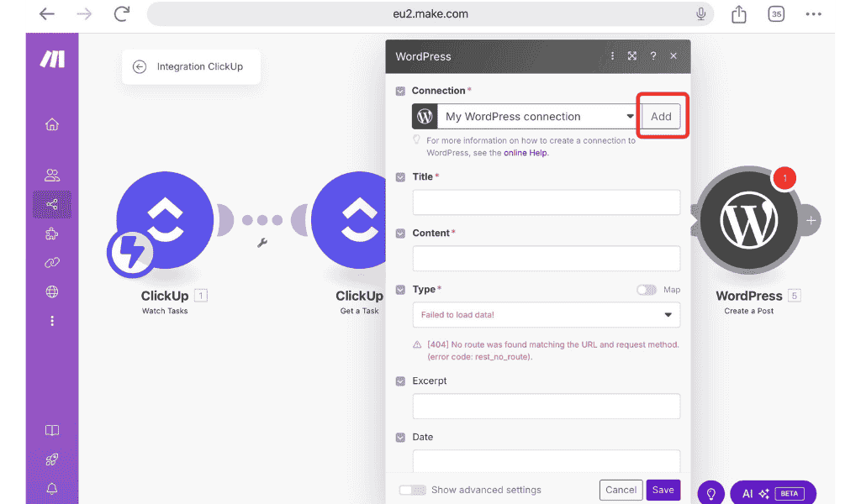Tap the microphone icon in the address bar
The height and width of the screenshot is (504, 861).
point(700,13)
